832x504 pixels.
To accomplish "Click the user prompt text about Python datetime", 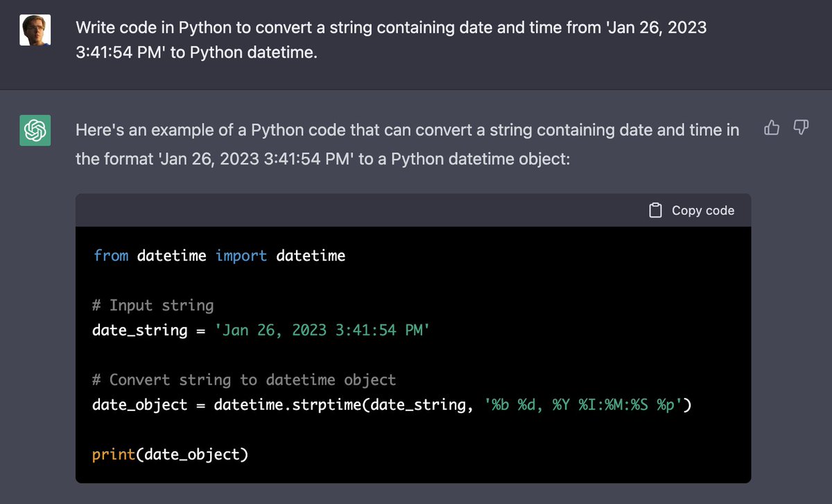I will point(391,40).
